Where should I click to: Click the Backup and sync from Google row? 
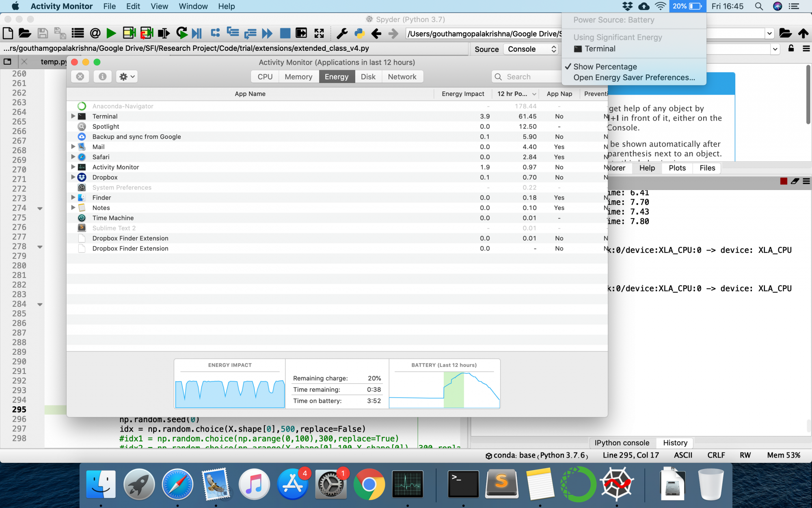coord(337,137)
